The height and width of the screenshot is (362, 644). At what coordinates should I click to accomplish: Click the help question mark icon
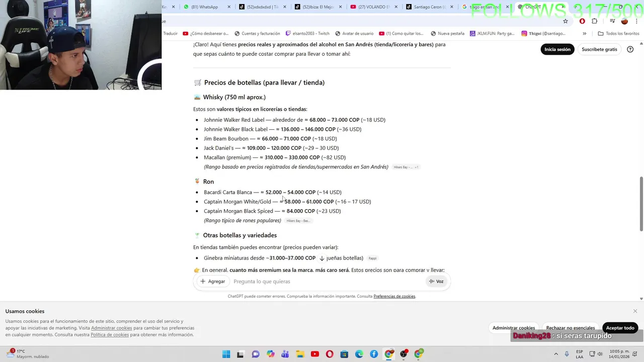click(630, 49)
